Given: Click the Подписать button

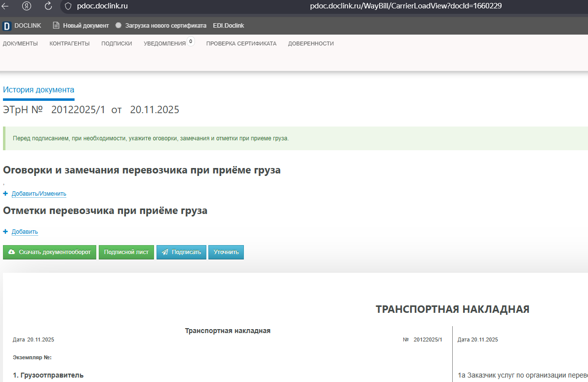Looking at the screenshot, I should (x=181, y=252).
